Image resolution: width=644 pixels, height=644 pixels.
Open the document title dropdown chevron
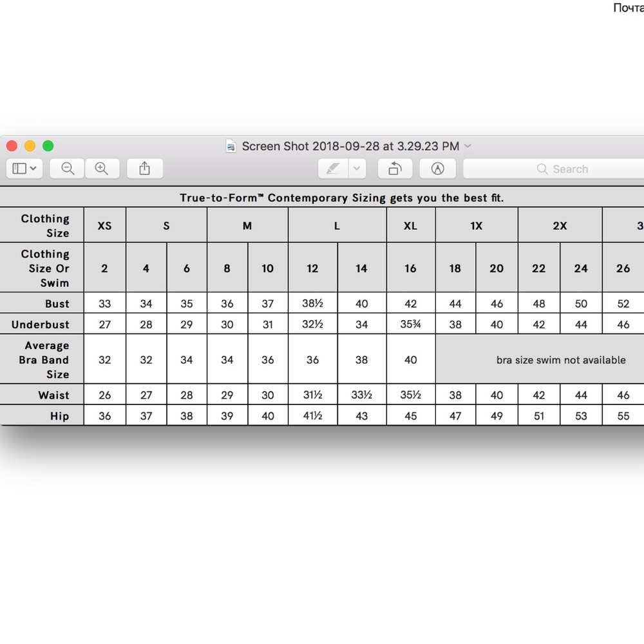click(x=468, y=146)
